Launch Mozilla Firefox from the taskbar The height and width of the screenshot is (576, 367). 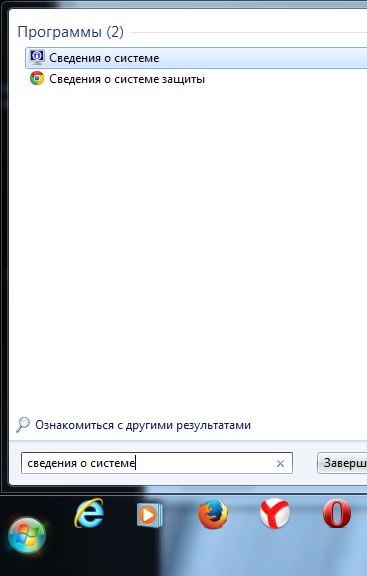[x=213, y=514]
